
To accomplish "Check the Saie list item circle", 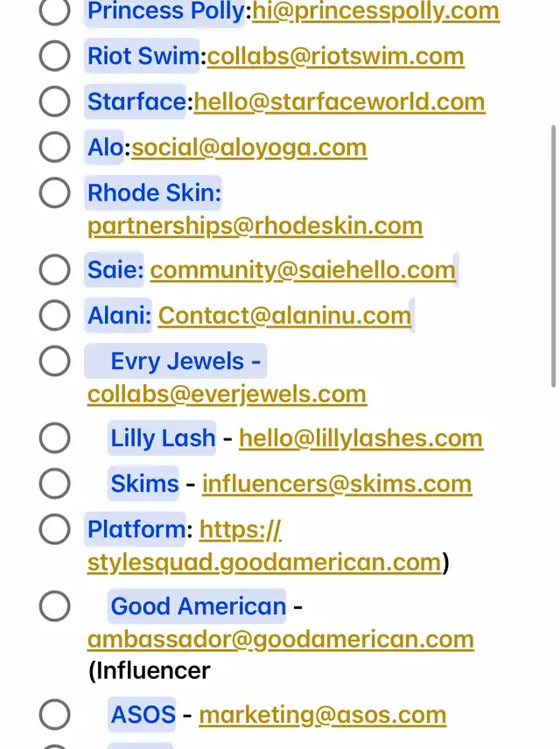I will click(x=54, y=269).
